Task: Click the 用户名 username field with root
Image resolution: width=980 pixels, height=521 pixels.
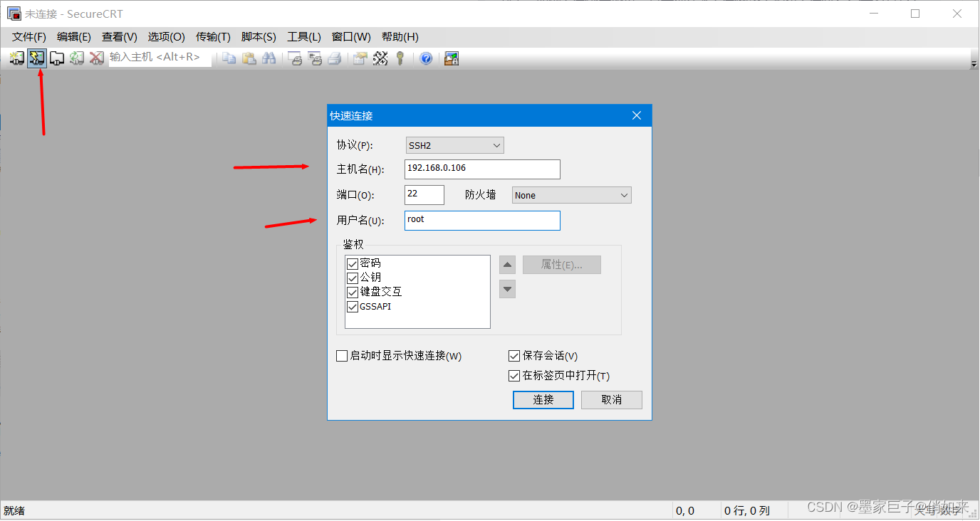Action: point(482,220)
